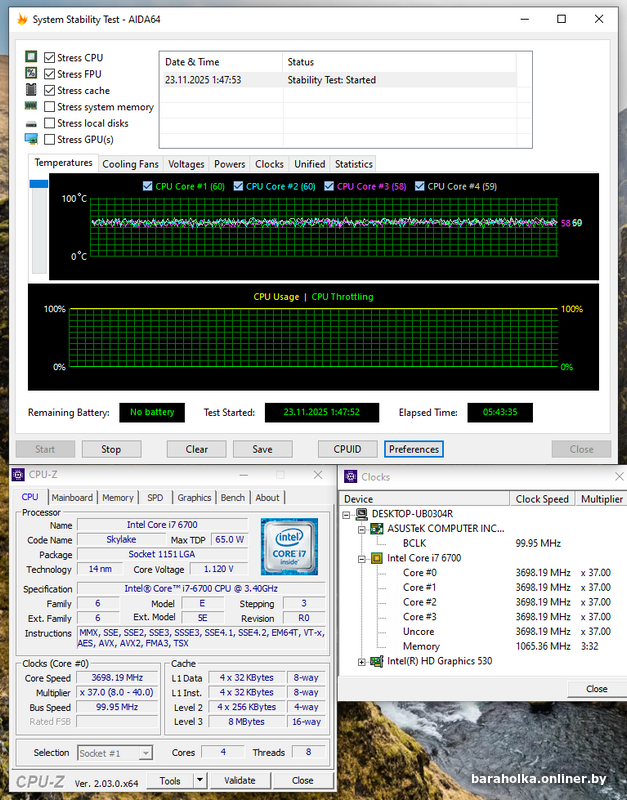Image resolution: width=627 pixels, height=800 pixels.
Task: Hide CPU Core #3 graph line
Action: 329,186
